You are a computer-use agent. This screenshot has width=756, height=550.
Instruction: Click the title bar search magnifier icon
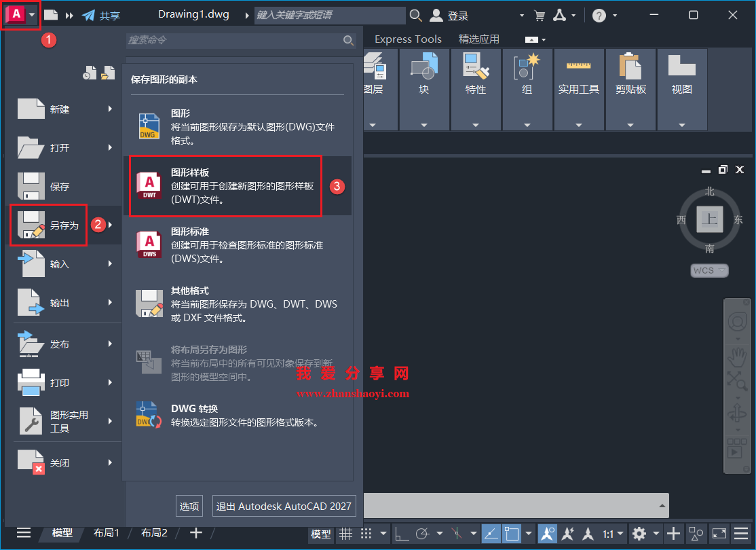(415, 16)
